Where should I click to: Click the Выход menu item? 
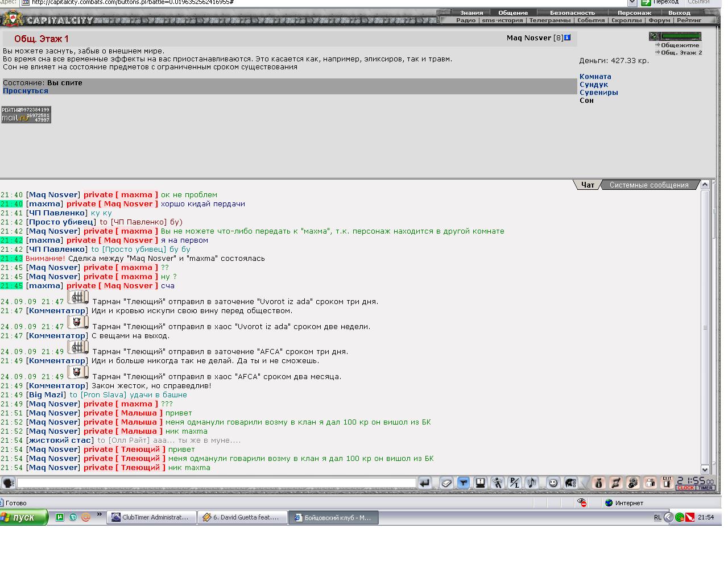click(679, 13)
